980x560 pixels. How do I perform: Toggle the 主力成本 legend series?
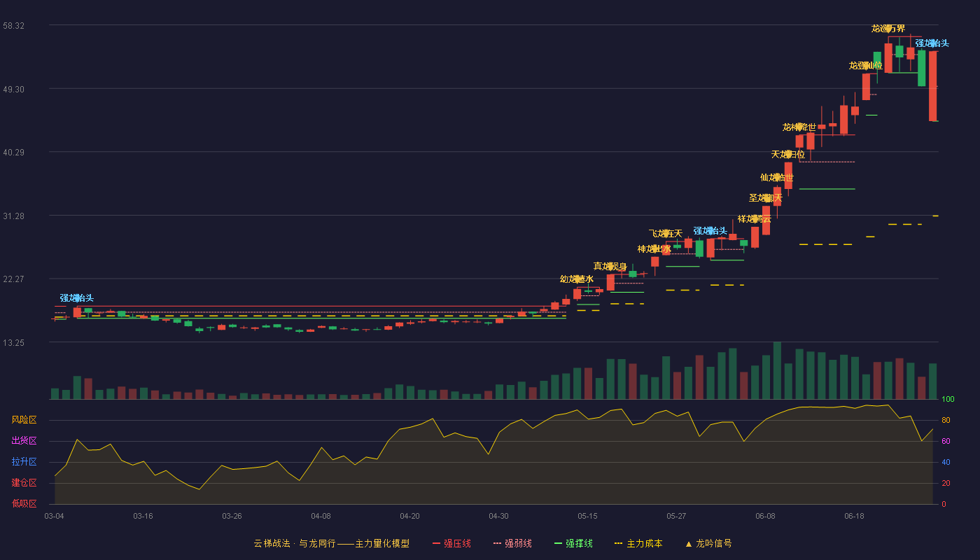pos(638,543)
